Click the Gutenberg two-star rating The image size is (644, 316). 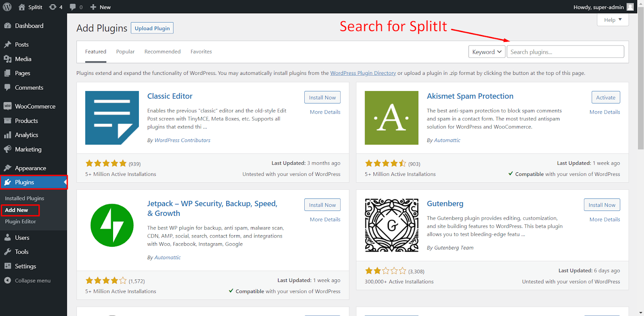(x=386, y=271)
